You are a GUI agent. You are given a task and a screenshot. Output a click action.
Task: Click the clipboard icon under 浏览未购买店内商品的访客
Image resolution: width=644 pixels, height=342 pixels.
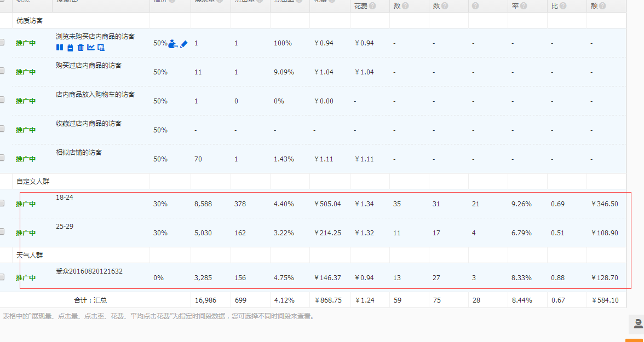click(x=70, y=48)
